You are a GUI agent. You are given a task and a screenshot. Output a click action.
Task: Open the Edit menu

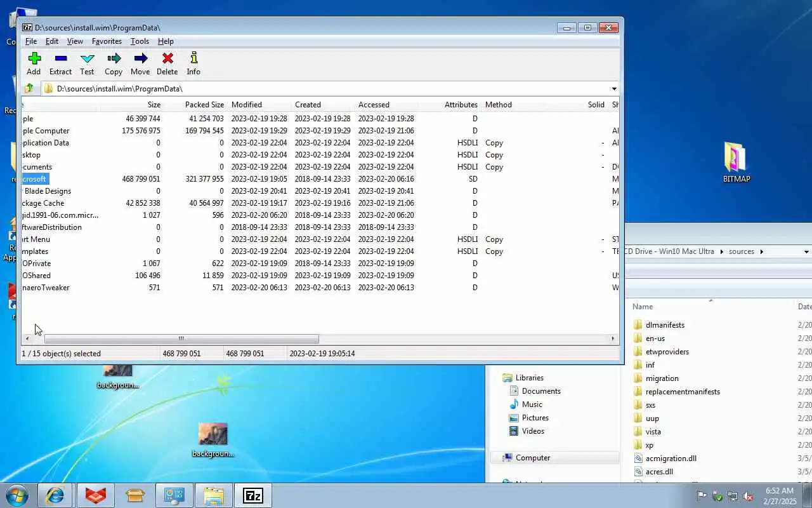51,41
